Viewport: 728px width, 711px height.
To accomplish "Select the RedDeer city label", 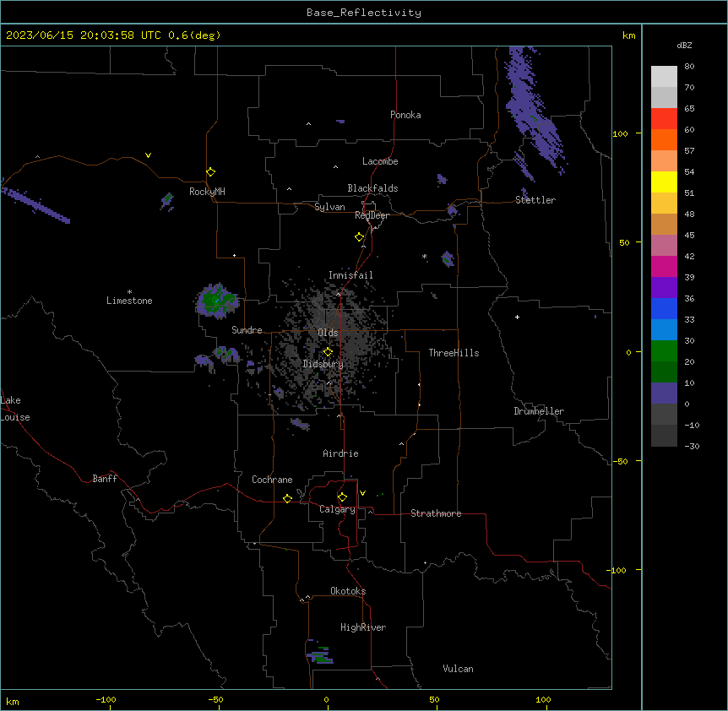I will (x=372, y=215).
